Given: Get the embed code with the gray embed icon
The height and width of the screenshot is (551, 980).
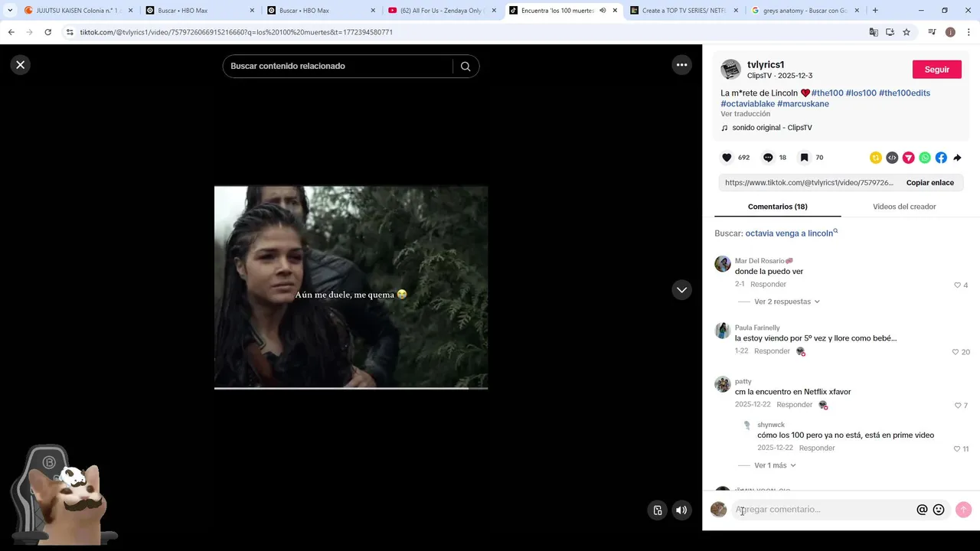Looking at the screenshot, I should pos(892,158).
